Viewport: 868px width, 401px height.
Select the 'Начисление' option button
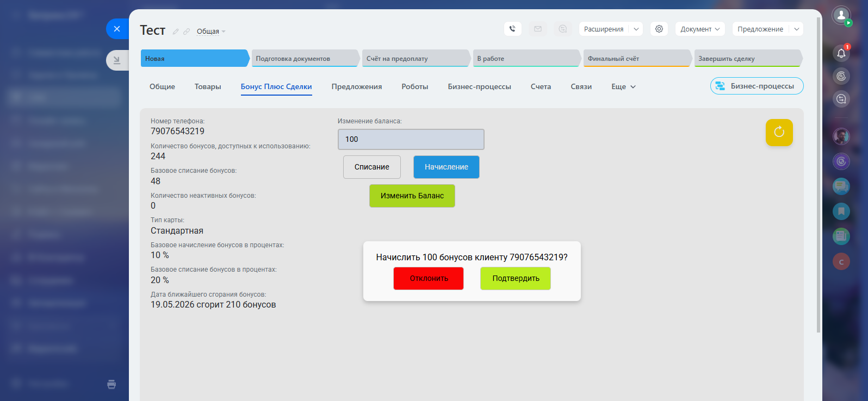click(447, 167)
